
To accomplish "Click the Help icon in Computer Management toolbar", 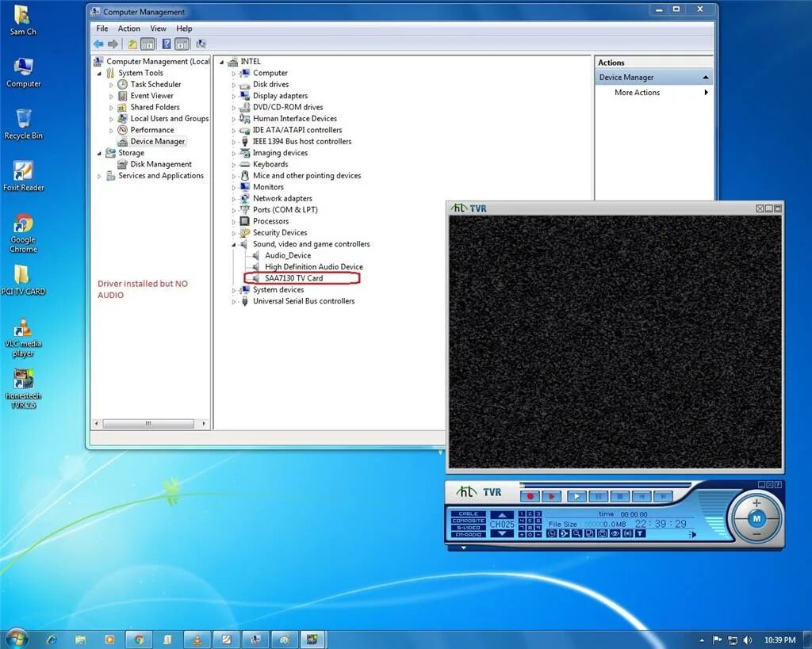I will coord(167,43).
